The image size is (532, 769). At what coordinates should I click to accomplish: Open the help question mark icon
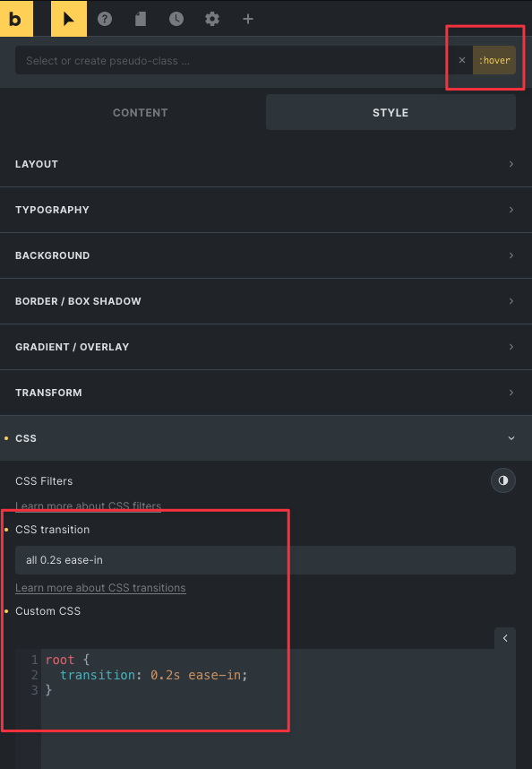(x=105, y=19)
